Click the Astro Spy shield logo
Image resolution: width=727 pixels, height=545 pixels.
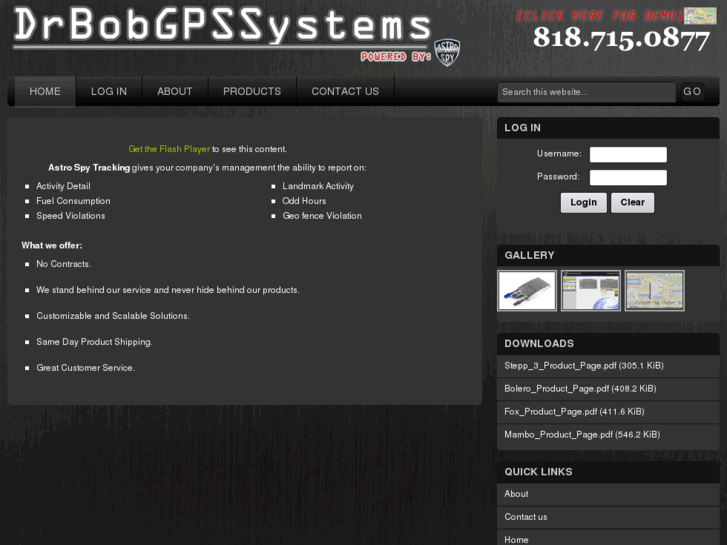(x=447, y=52)
